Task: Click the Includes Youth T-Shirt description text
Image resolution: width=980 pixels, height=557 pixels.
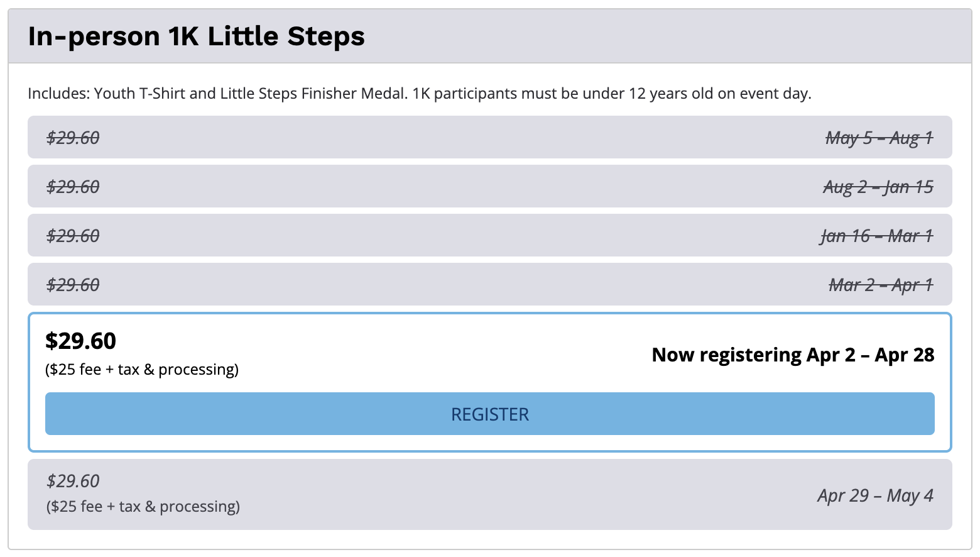Action: [x=420, y=94]
